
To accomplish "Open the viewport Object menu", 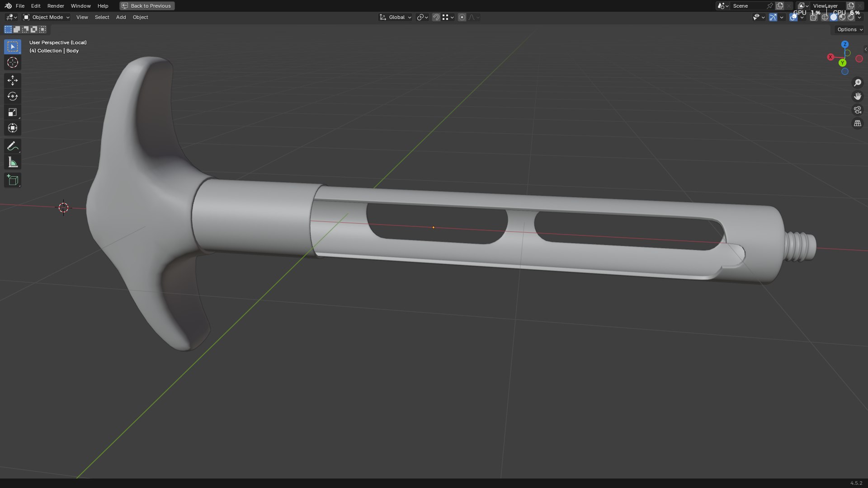I will 140,17.
